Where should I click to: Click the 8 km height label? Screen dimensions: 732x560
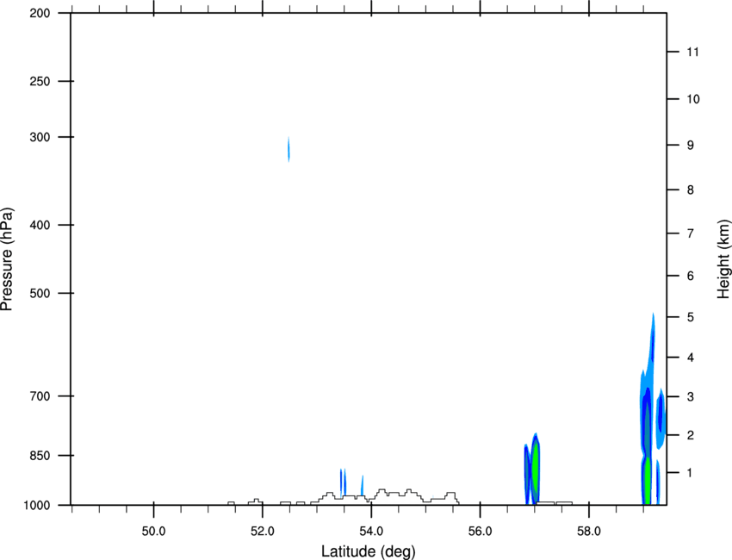point(691,190)
